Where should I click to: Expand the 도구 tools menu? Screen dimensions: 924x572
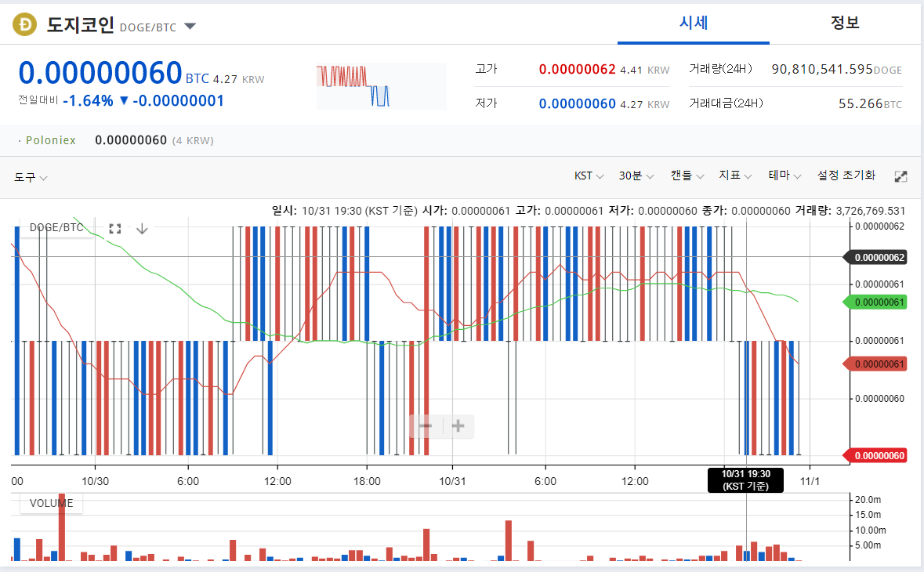pos(31,177)
